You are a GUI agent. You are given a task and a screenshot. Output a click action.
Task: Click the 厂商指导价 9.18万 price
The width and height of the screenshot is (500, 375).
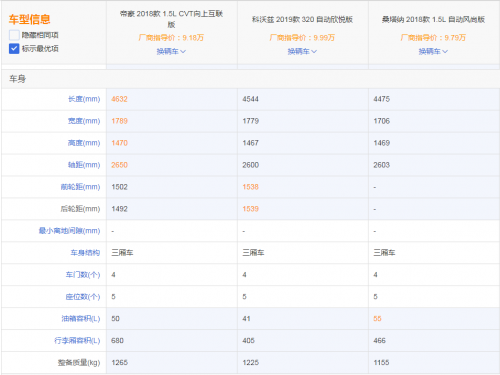click(x=171, y=38)
